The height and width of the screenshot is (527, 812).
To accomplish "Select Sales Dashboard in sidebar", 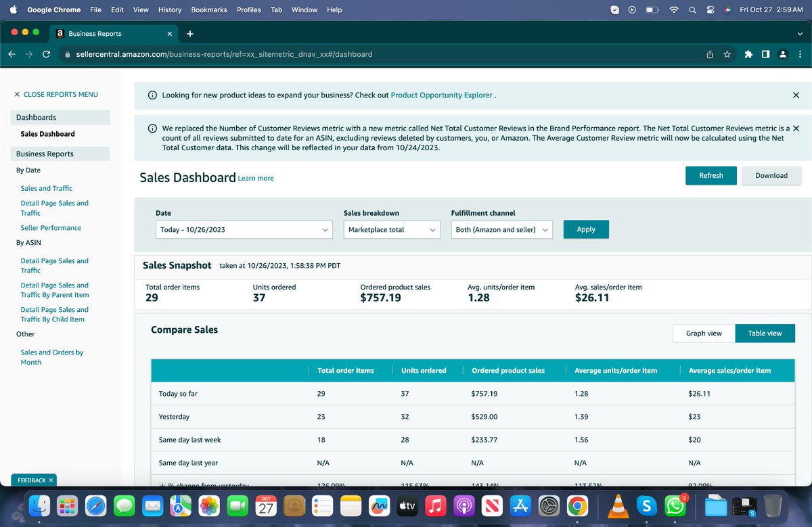I will tap(47, 134).
